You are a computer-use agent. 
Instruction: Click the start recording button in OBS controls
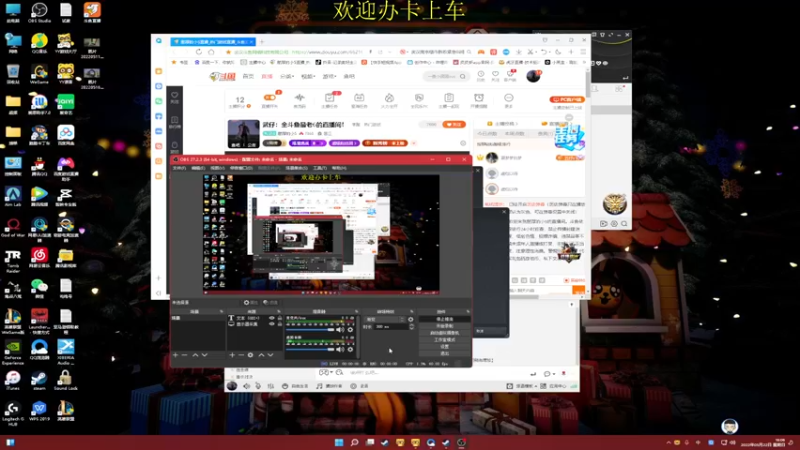click(x=444, y=326)
